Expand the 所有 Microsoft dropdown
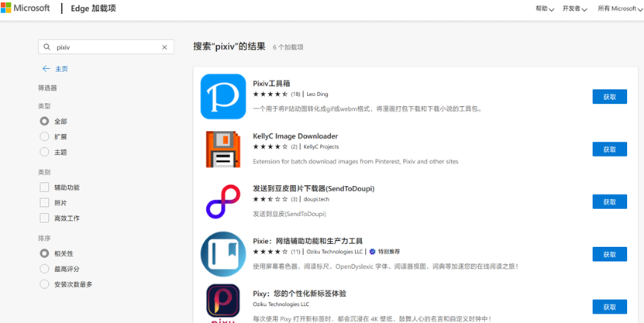The height and width of the screenshot is (323, 644). [620, 9]
